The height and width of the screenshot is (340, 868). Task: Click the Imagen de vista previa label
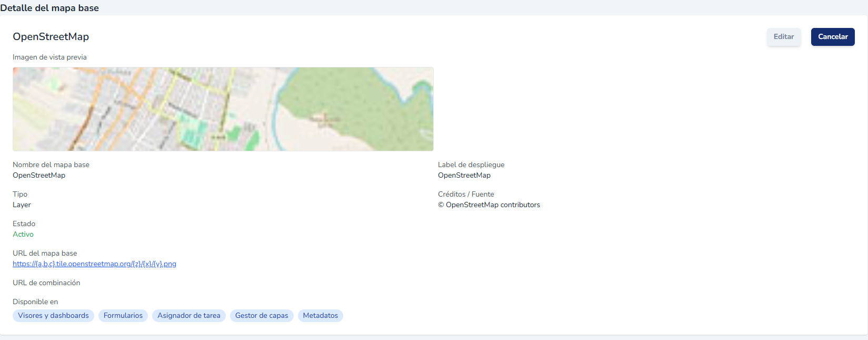click(49, 57)
